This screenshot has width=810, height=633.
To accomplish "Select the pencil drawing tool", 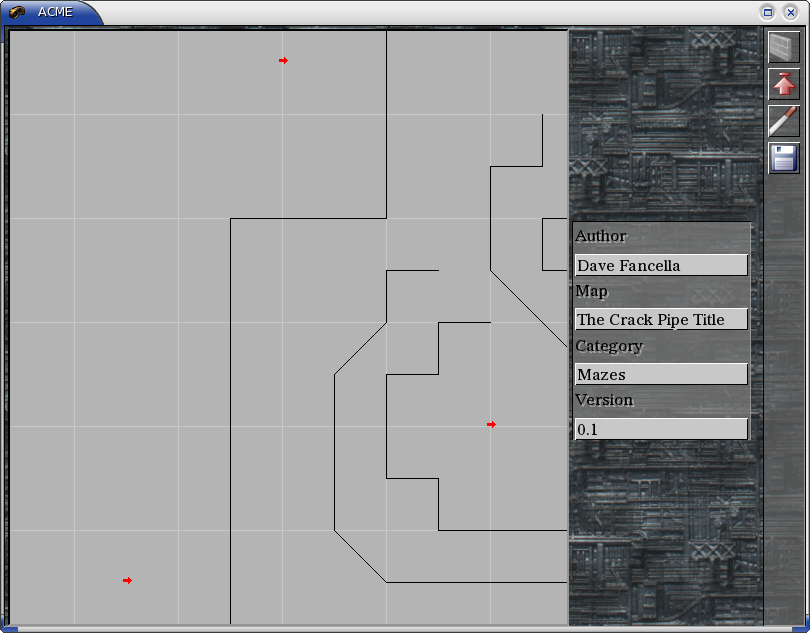I will click(x=783, y=121).
